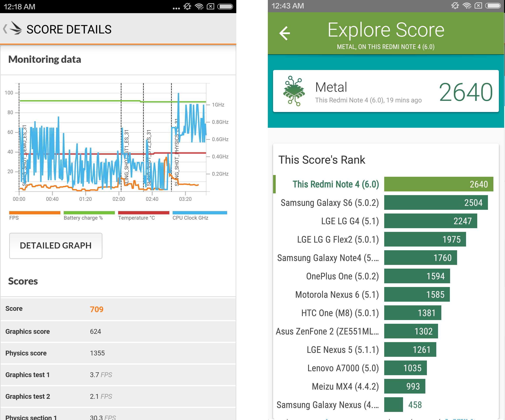Open the DETAILED GRAPH button
The height and width of the screenshot is (420, 505).
[x=56, y=245]
